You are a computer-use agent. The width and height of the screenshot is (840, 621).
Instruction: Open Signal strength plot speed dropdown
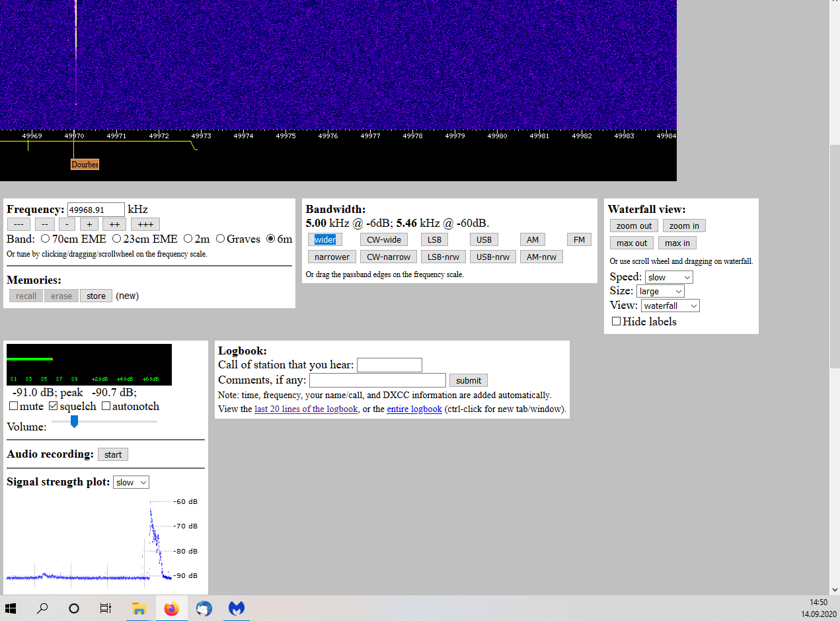coord(132,482)
